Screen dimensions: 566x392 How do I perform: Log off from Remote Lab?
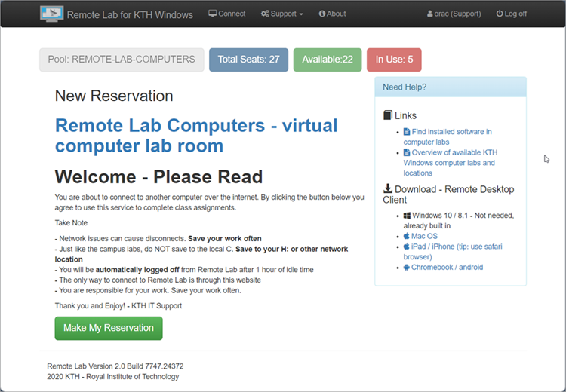511,14
